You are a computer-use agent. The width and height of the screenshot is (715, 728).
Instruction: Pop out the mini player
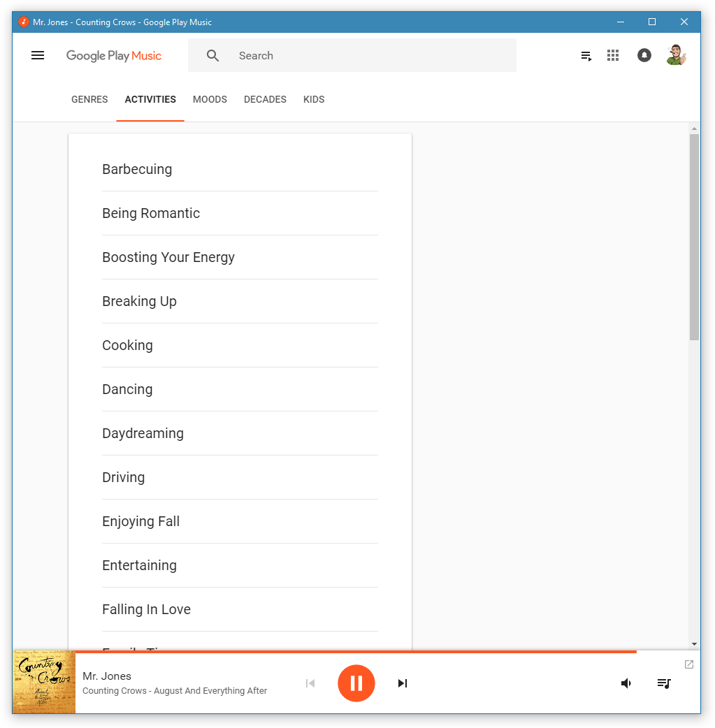[689, 664]
